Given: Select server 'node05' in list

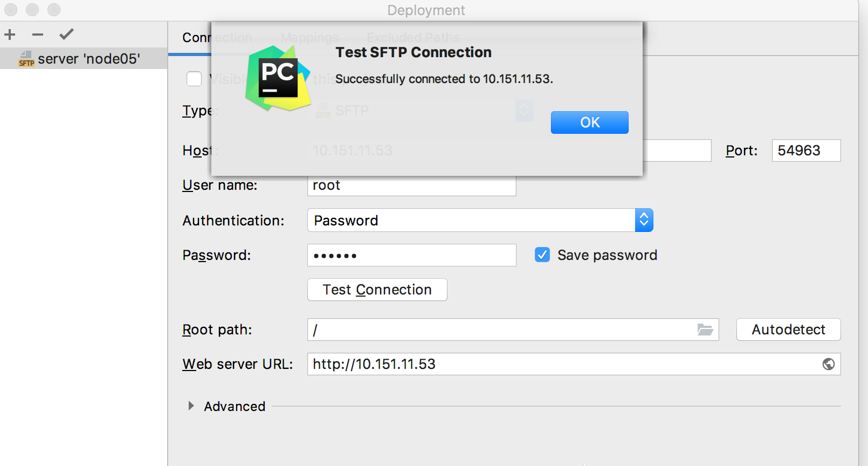Looking at the screenshot, I should (89, 59).
